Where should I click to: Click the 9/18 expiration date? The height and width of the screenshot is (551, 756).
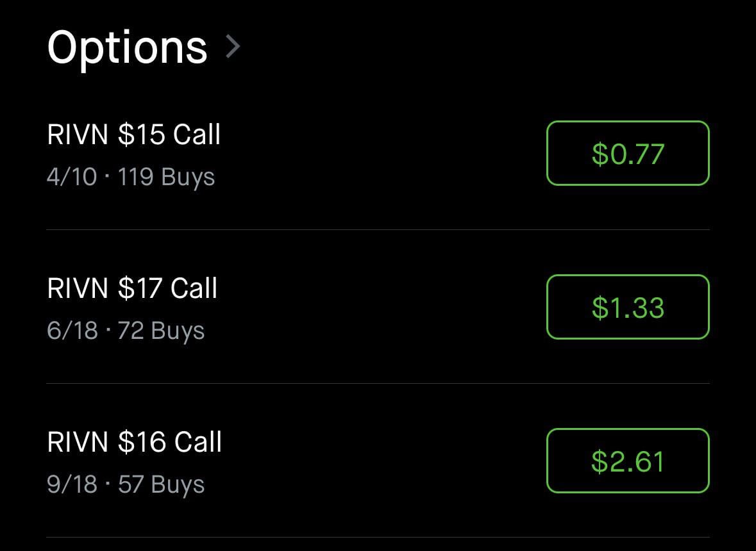pos(72,484)
